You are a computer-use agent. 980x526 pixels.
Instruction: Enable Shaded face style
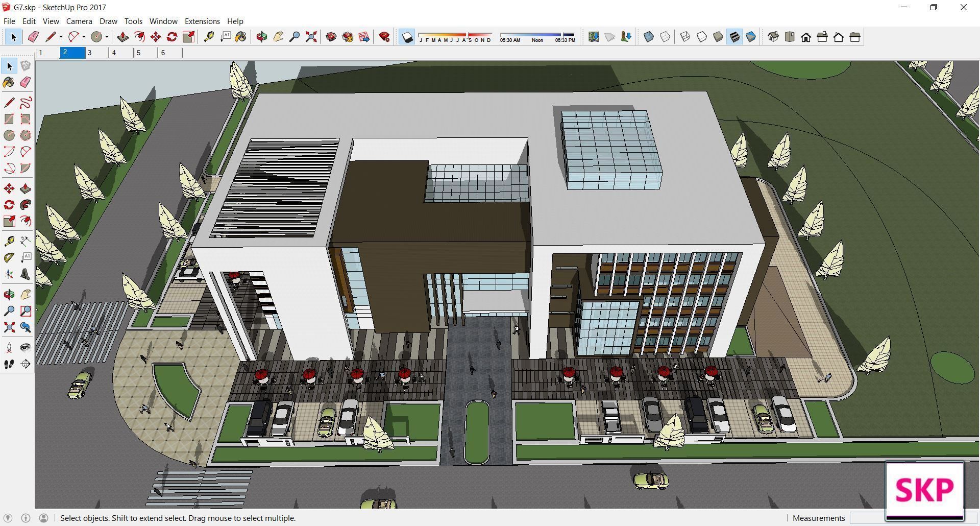(718, 37)
